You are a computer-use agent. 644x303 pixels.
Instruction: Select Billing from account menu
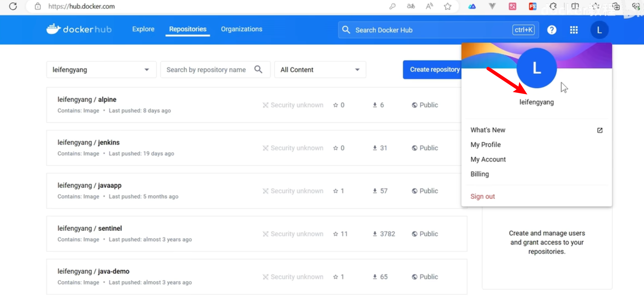pyautogui.click(x=480, y=174)
